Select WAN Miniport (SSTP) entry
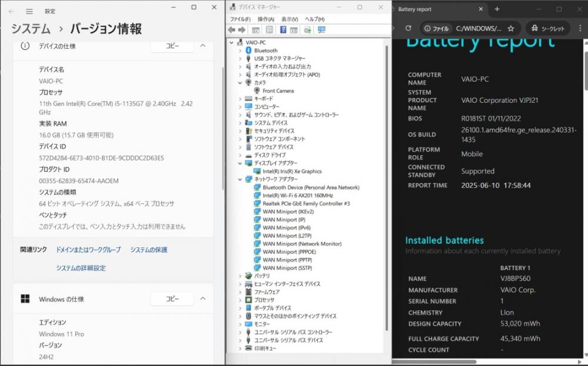588x366 pixels. tap(288, 268)
